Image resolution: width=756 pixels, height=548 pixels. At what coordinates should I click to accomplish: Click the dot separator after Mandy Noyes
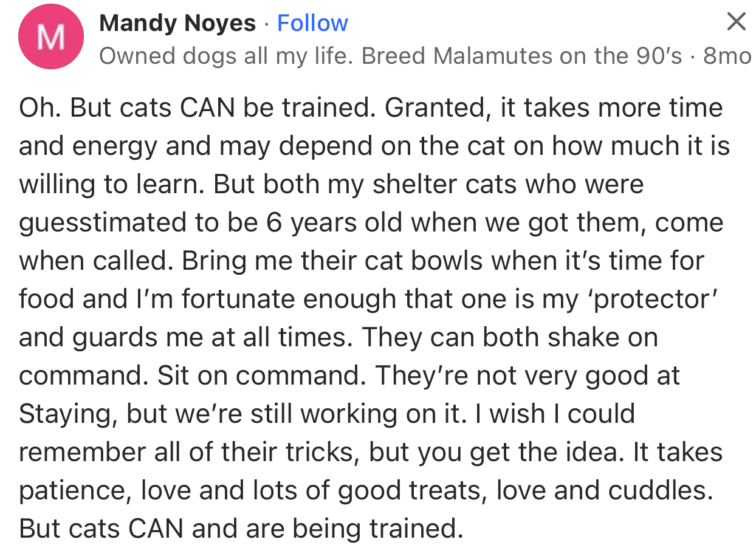tap(266, 23)
